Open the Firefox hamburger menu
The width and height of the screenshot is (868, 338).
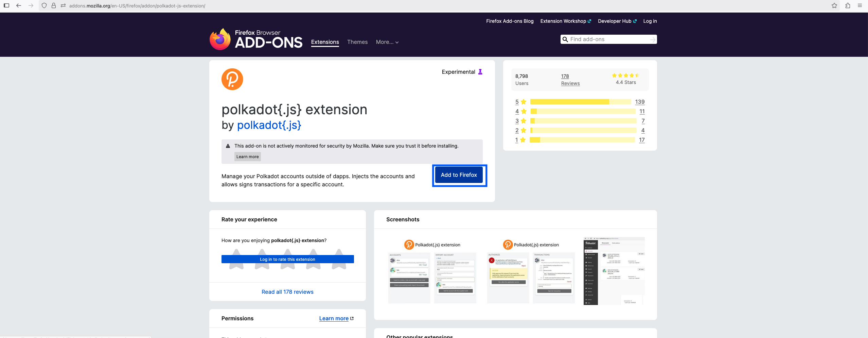860,5
